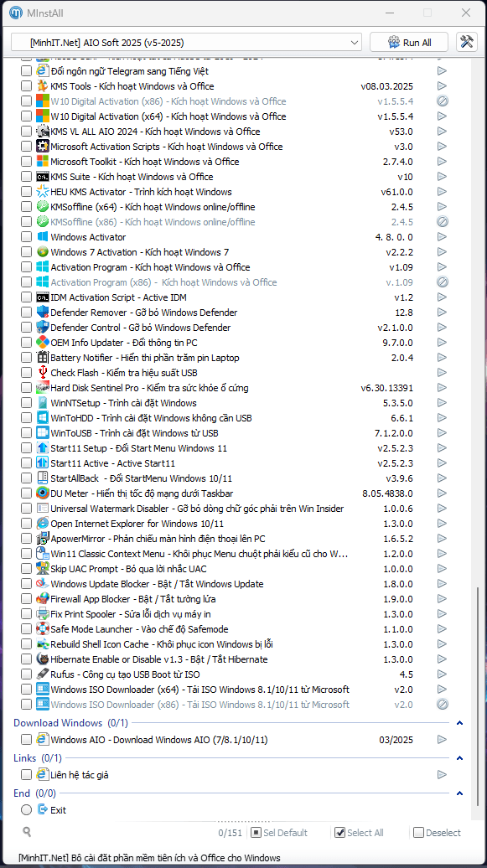487x868 pixels.
Task: Check the KMS VL ALL AIO 2024 checkbox
Action: pyautogui.click(x=26, y=132)
